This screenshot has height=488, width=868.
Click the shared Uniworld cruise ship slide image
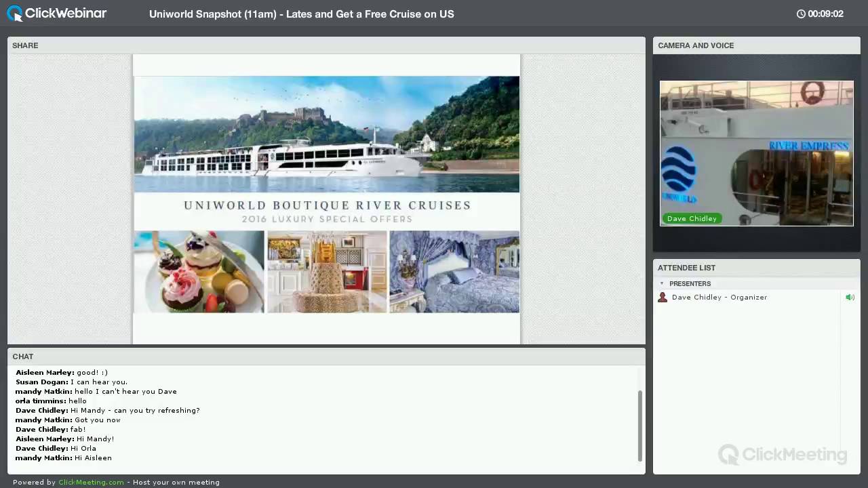(327, 134)
